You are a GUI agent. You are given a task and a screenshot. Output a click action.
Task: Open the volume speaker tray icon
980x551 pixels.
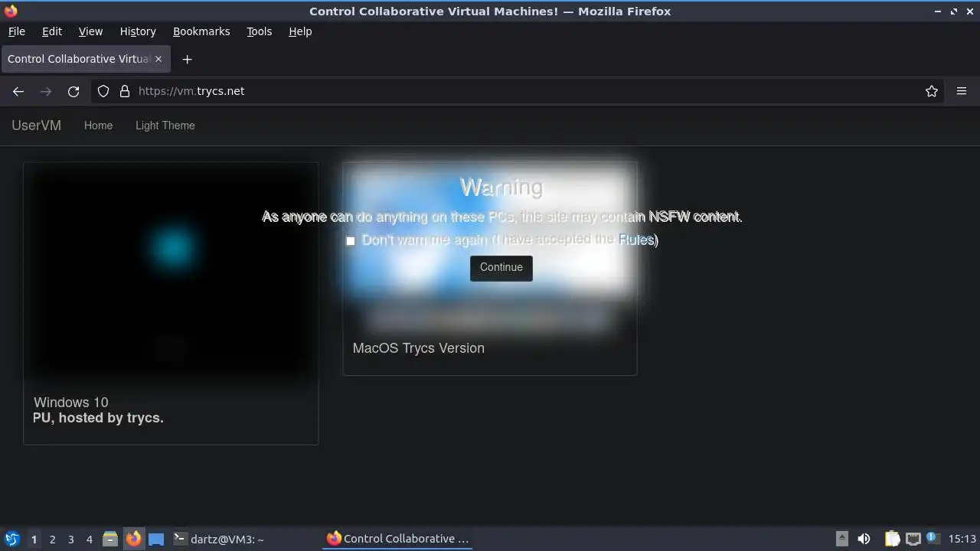point(864,539)
